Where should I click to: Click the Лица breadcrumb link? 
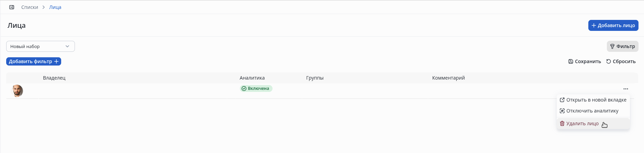click(x=55, y=7)
